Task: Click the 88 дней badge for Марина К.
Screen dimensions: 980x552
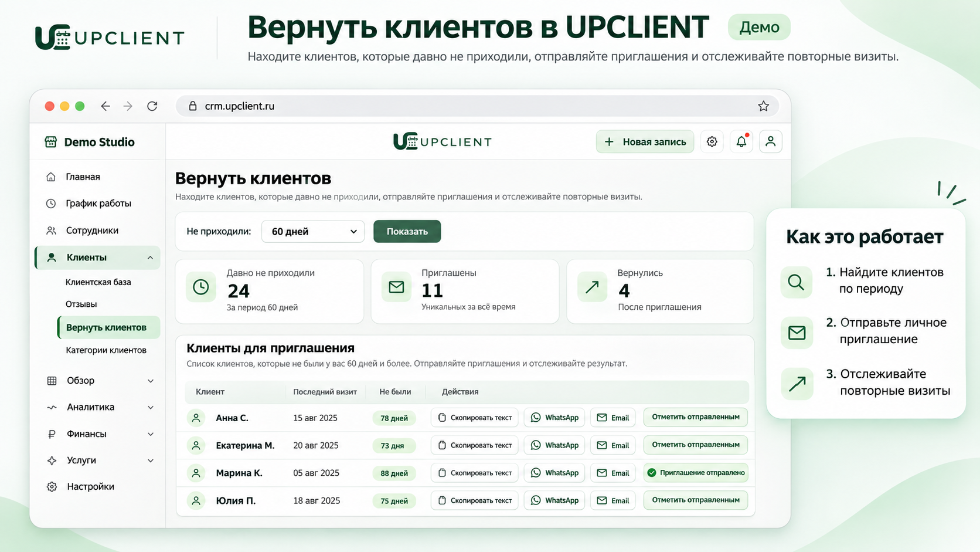Action: click(x=394, y=473)
